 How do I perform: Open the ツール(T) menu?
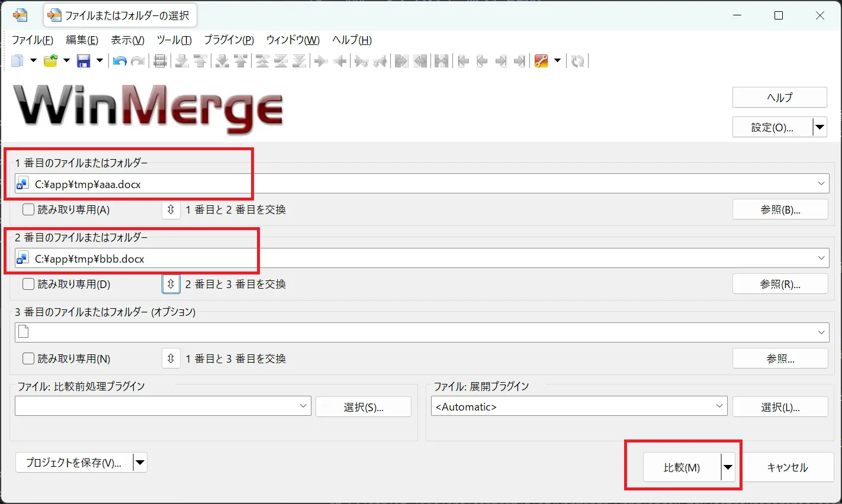click(174, 40)
